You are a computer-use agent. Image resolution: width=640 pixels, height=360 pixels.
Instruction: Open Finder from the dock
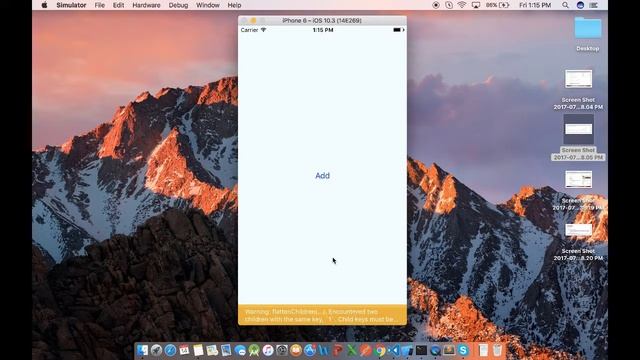coord(142,350)
